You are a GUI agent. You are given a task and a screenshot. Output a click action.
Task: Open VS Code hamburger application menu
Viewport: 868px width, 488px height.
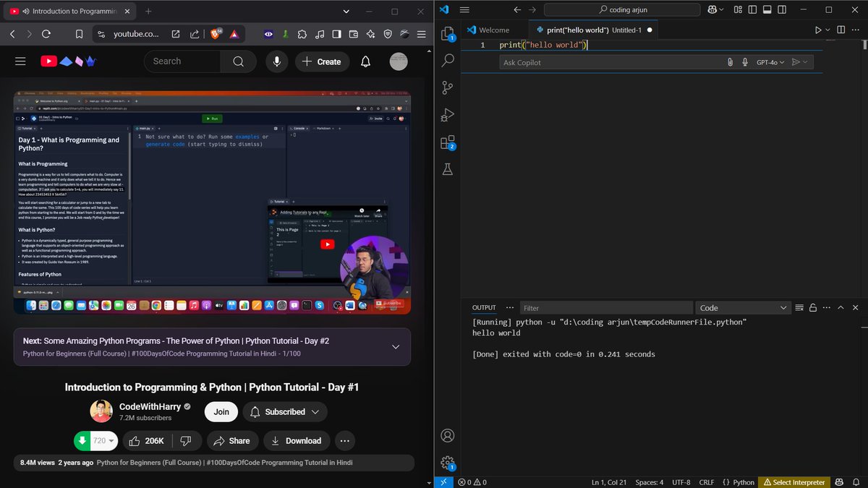[x=464, y=9]
